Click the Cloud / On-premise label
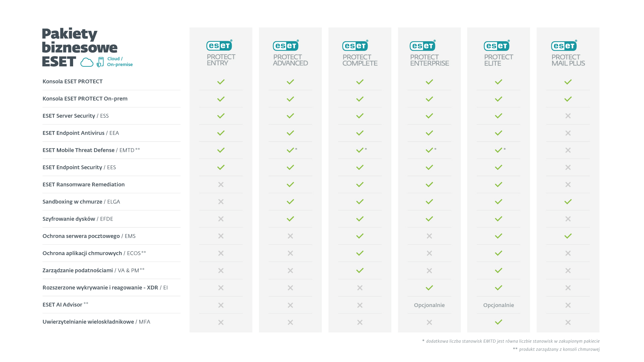 coord(120,62)
